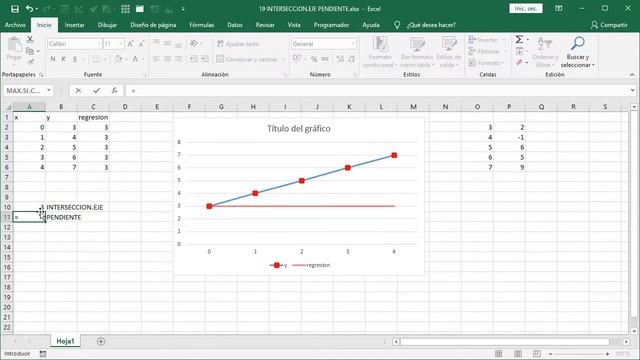Open the General number format dropdown
This screenshot has width=640, height=360.
[x=353, y=44]
